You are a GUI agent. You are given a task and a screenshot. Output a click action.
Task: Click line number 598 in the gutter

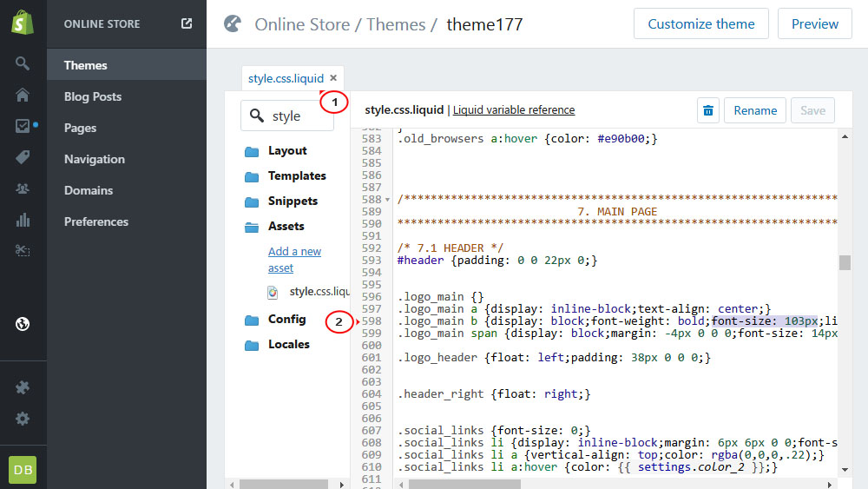(x=372, y=321)
